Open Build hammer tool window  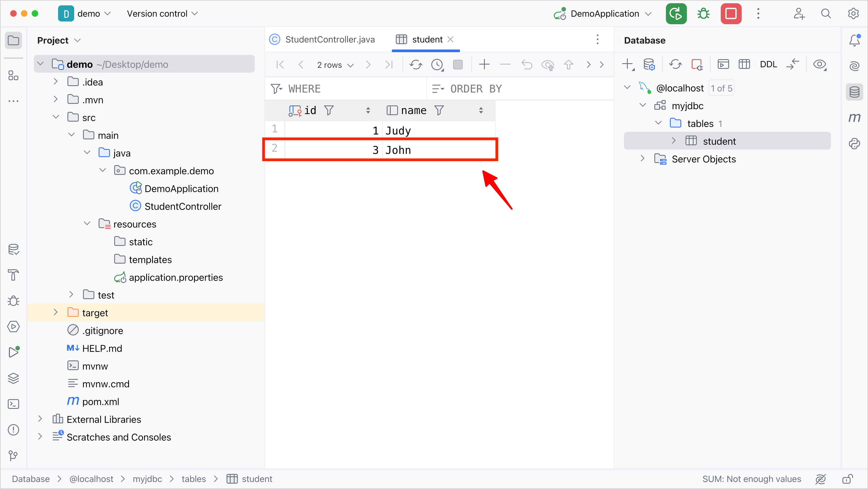pyautogui.click(x=13, y=275)
